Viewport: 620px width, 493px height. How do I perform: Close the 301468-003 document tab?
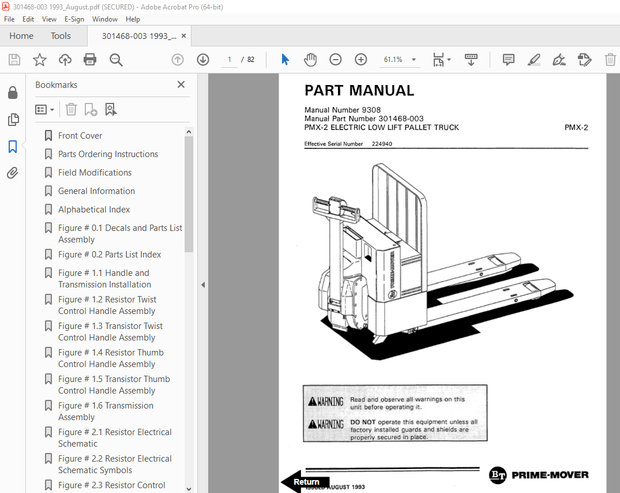tap(183, 36)
